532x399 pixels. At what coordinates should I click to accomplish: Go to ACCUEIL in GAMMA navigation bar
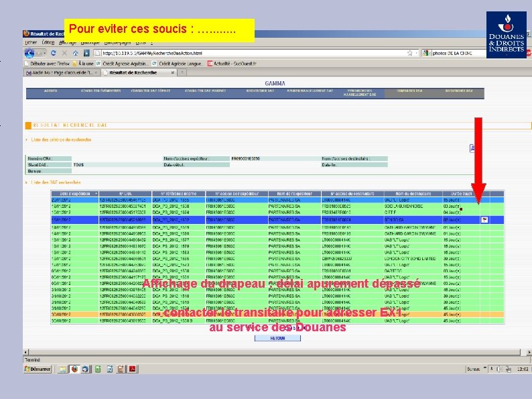pyautogui.click(x=50, y=91)
